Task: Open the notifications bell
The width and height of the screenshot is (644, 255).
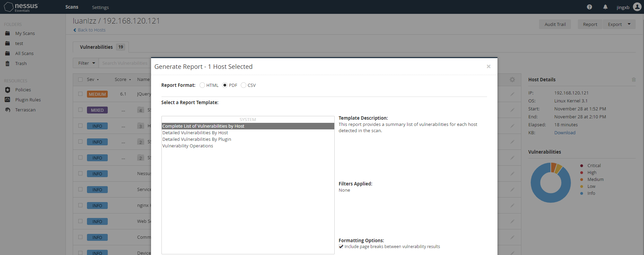Action: click(x=605, y=7)
